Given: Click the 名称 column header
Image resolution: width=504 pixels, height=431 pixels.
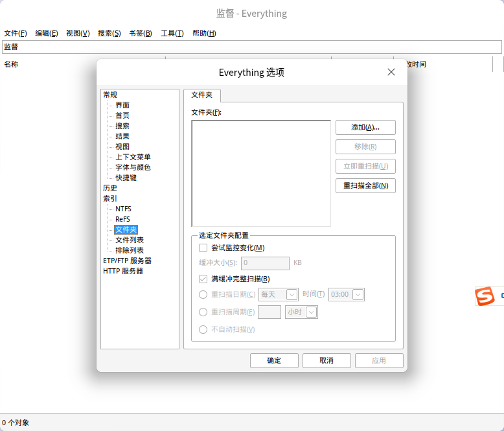Looking at the screenshot, I should click(x=11, y=64).
